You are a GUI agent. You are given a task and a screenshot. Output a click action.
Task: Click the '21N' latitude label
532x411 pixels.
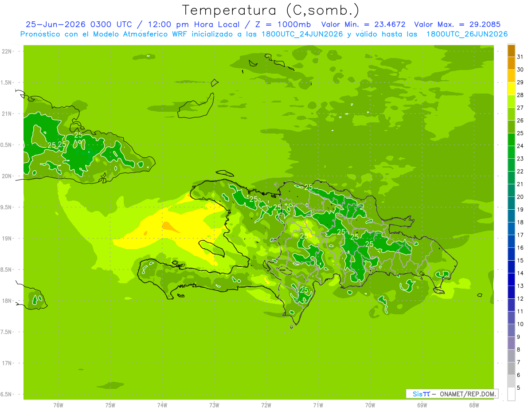7,114
